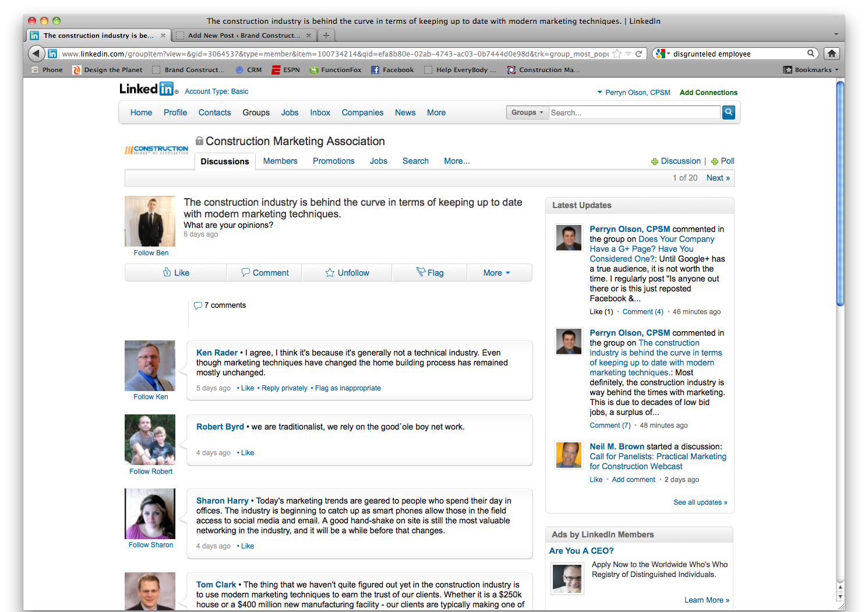
Task: Flag this discussion post
Action: point(430,273)
